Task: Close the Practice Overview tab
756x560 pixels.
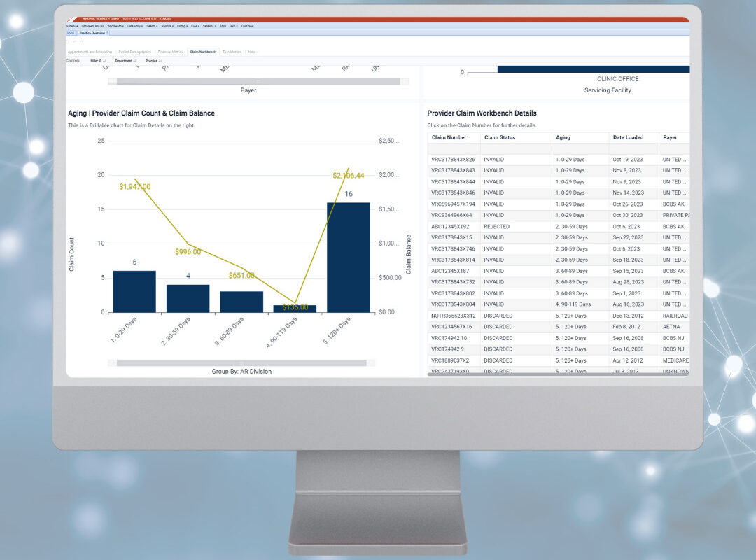Action: pos(107,33)
